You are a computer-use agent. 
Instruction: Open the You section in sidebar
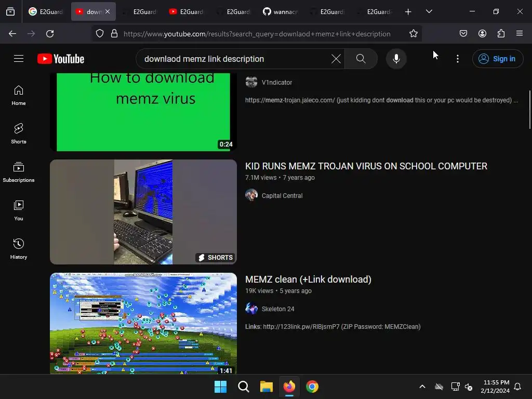[19, 211]
